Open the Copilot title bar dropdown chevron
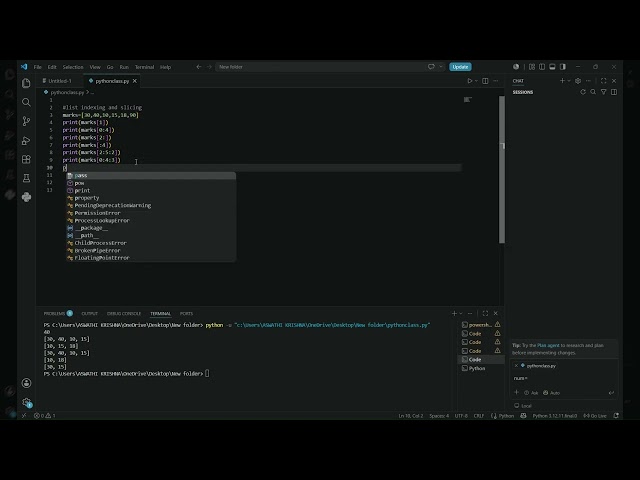Screen dimensions: 640x480 click(441, 67)
